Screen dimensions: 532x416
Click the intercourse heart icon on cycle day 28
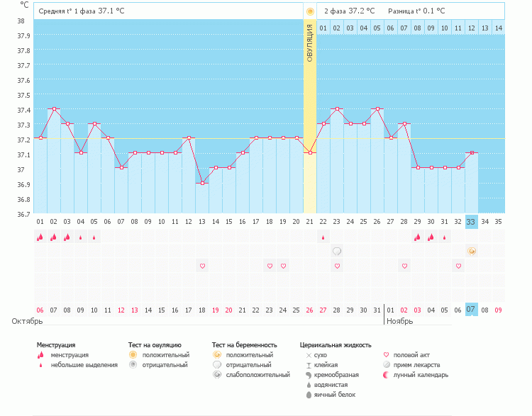(x=404, y=266)
